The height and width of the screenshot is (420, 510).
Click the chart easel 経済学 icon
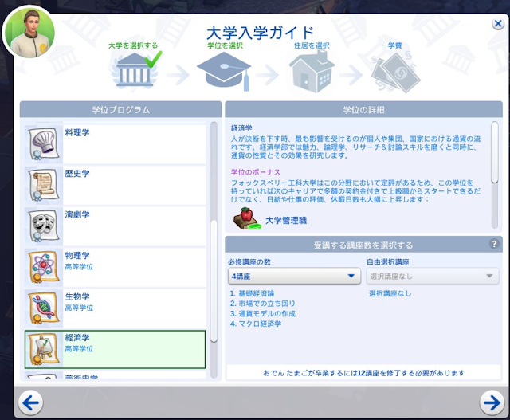pyautogui.click(x=43, y=349)
